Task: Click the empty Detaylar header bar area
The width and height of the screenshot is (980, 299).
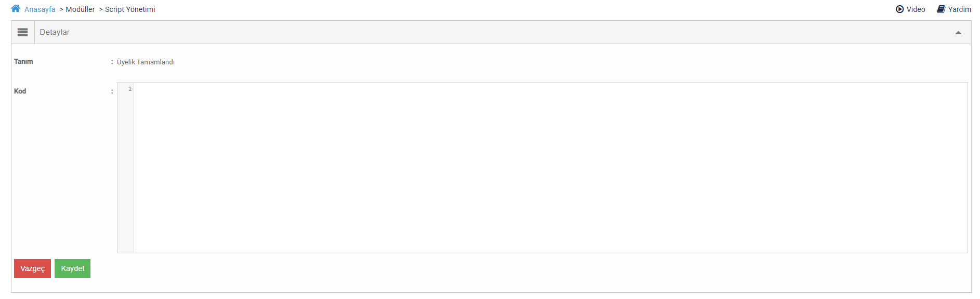Action: [x=468, y=32]
